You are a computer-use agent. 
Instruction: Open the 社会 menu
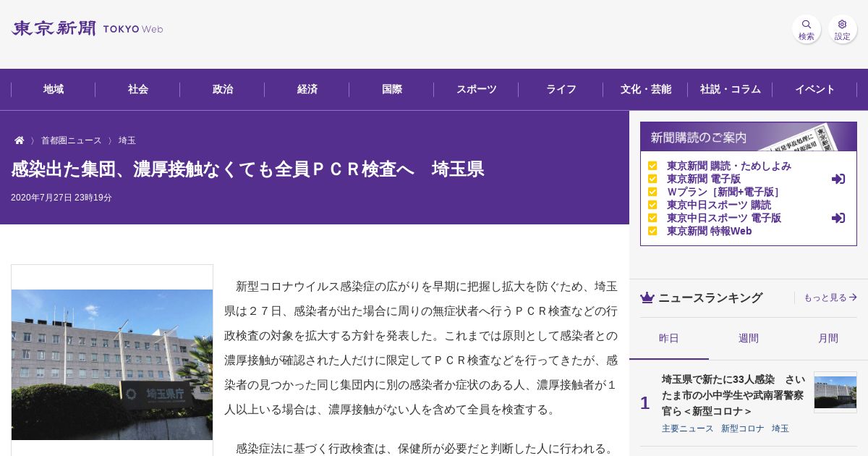[138, 89]
